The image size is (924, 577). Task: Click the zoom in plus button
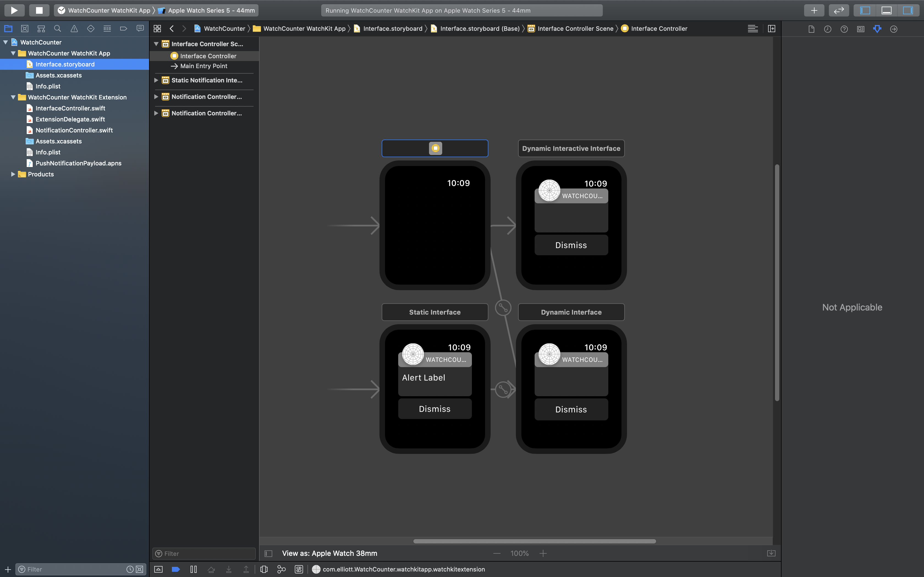[543, 553]
